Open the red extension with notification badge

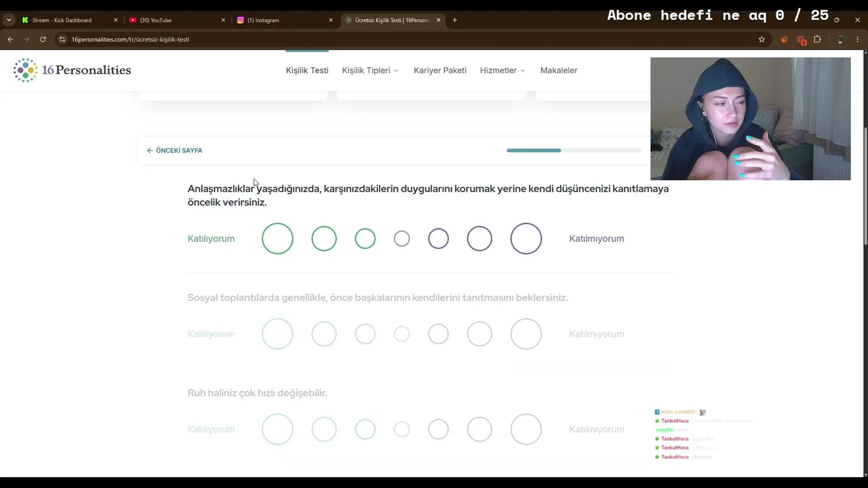coord(801,39)
